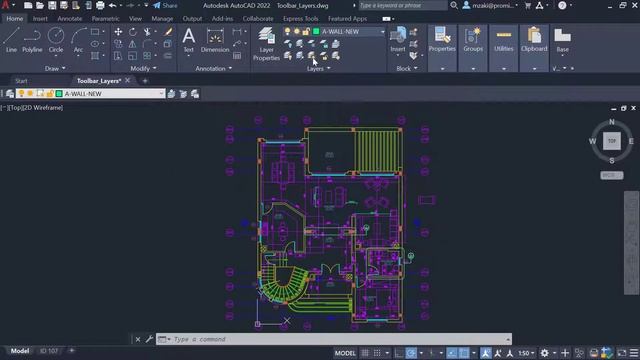Open Layer Properties manager

(266, 44)
